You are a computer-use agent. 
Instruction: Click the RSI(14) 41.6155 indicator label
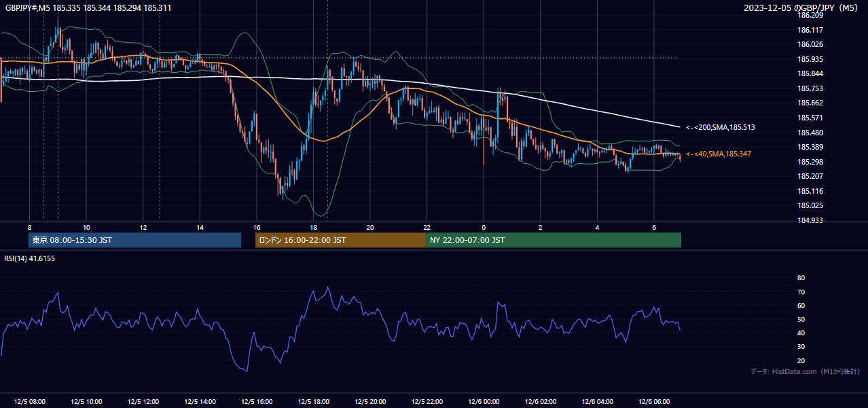[x=30, y=258]
